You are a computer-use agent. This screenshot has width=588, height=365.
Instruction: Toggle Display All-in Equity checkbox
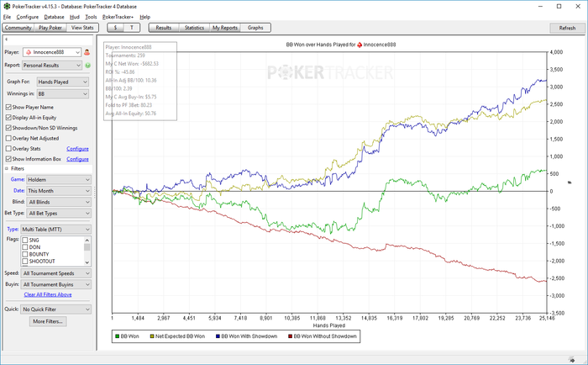pos(8,118)
